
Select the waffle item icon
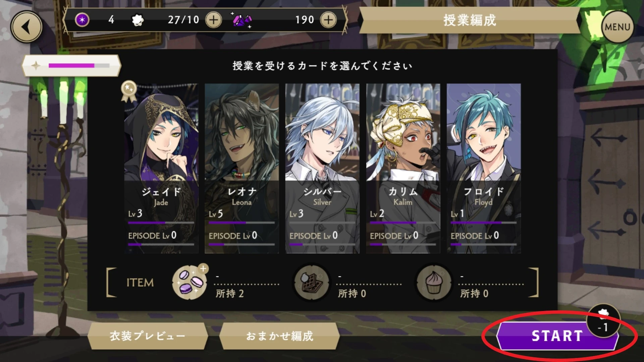point(312,282)
